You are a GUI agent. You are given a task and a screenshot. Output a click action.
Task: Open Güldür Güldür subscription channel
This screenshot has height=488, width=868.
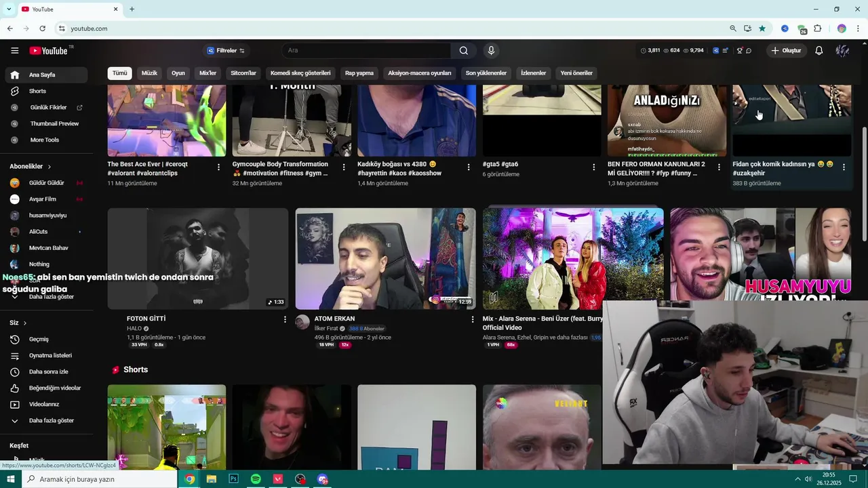coord(45,183)
